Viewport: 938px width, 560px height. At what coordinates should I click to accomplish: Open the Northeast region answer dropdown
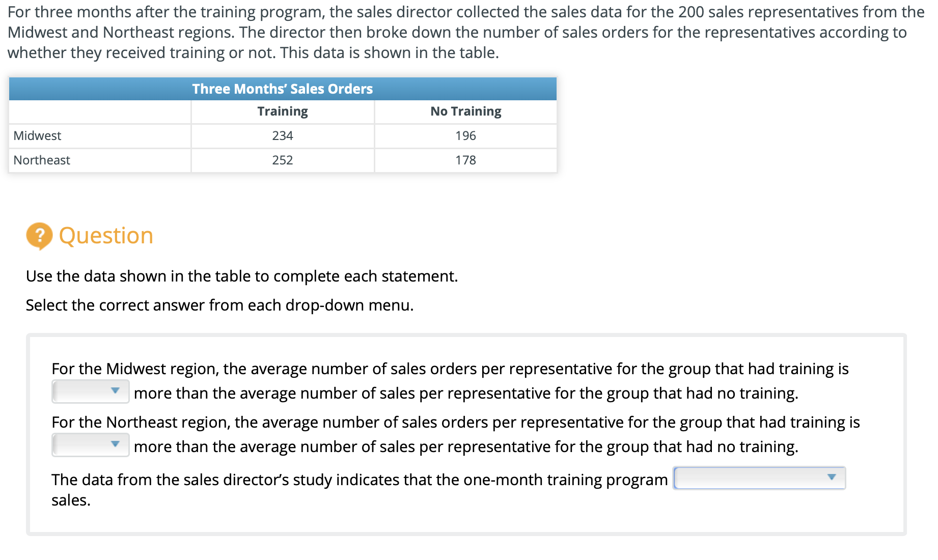[x=90, y=445]
